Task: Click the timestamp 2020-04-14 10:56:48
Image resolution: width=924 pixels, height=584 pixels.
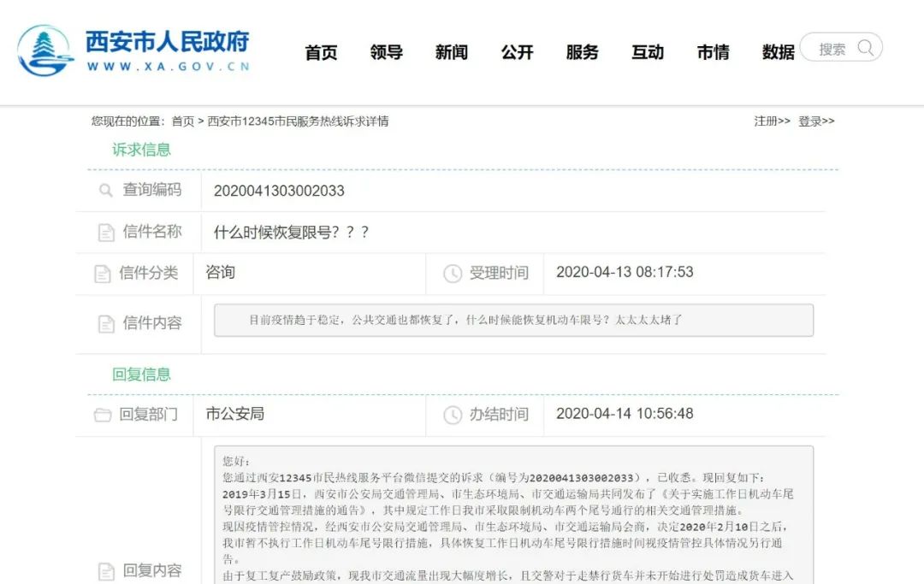Action: coord(625,413)
